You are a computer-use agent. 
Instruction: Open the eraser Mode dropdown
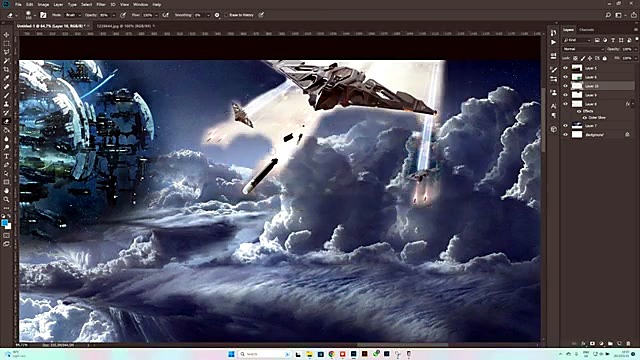tap(73, 15)
